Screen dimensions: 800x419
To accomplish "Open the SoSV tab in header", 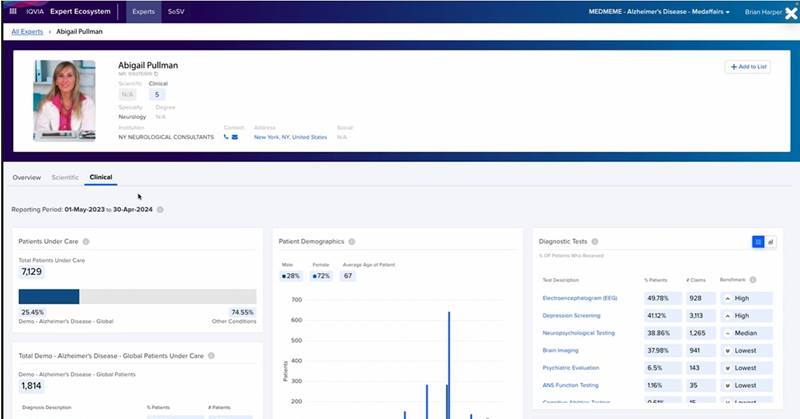I will [x=176, y=12].
